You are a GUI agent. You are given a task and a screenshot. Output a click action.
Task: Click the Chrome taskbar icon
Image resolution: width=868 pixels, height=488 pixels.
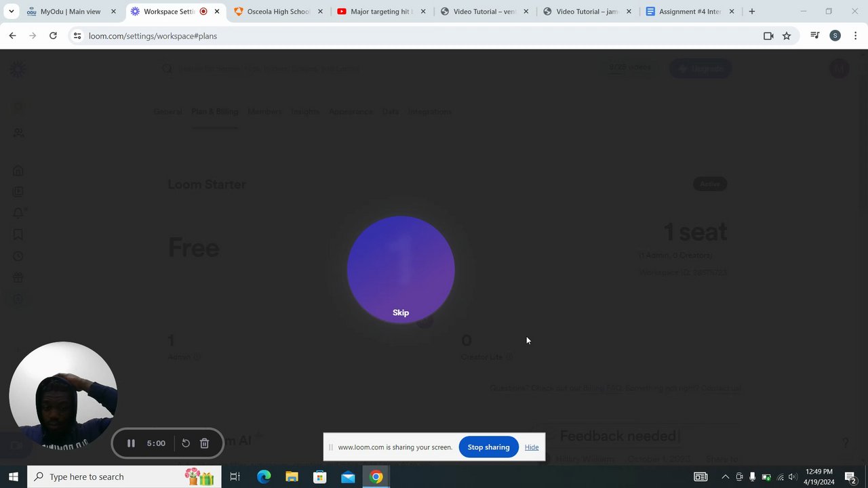(x=376, y=477)
